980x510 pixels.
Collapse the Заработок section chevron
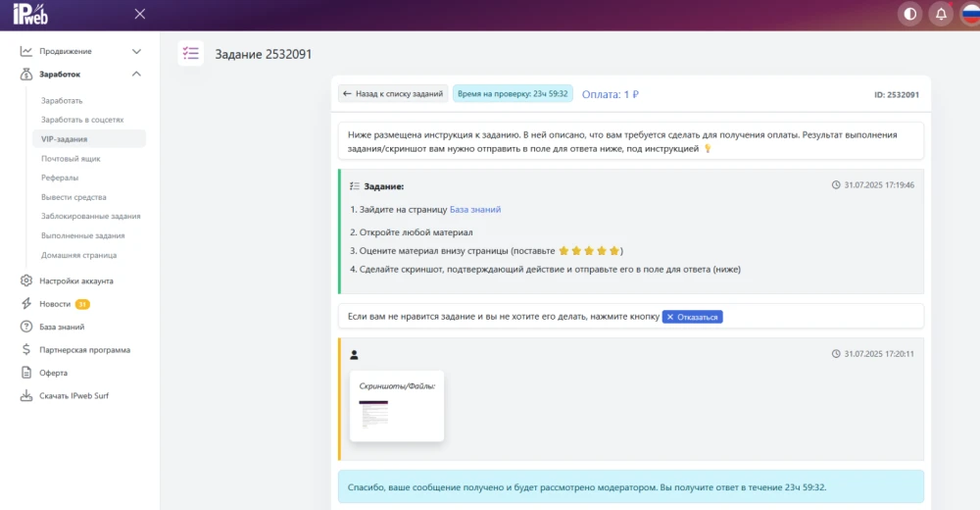point(136,74)
